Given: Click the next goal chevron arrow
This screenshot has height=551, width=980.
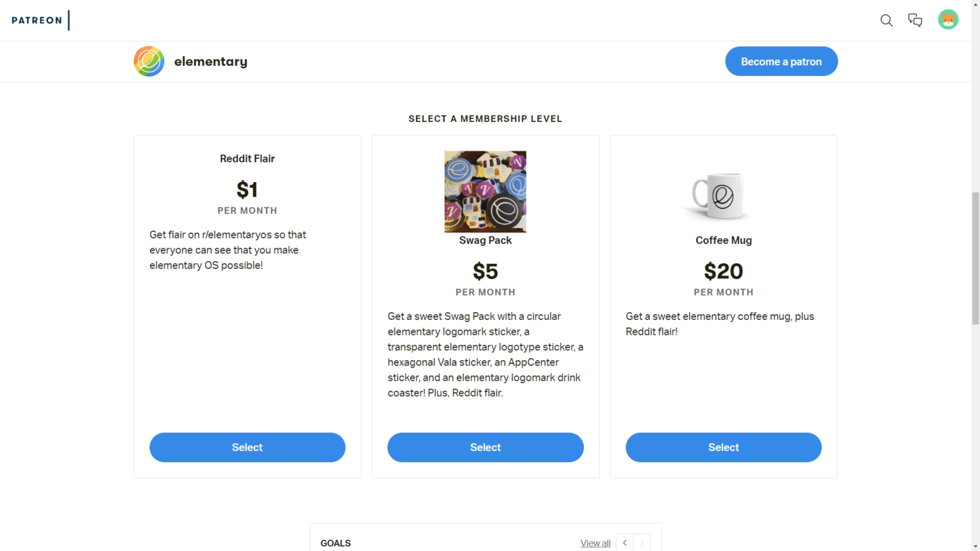Looking at the screenshot, I should pos(641,543).
